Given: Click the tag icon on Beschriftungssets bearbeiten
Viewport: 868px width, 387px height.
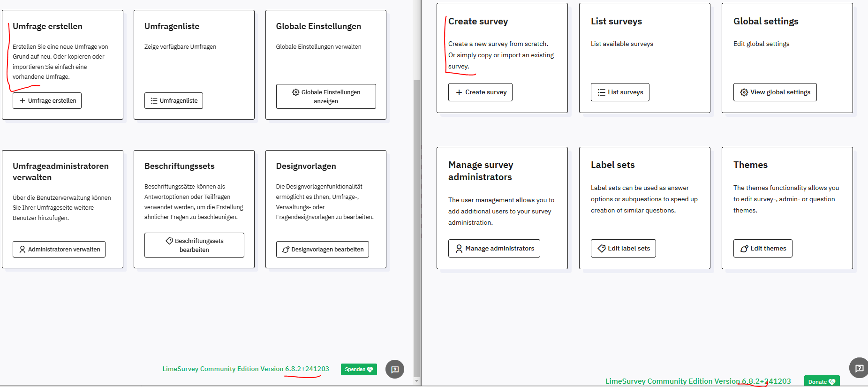Looking at the screenshot, I should coord(169,241).
